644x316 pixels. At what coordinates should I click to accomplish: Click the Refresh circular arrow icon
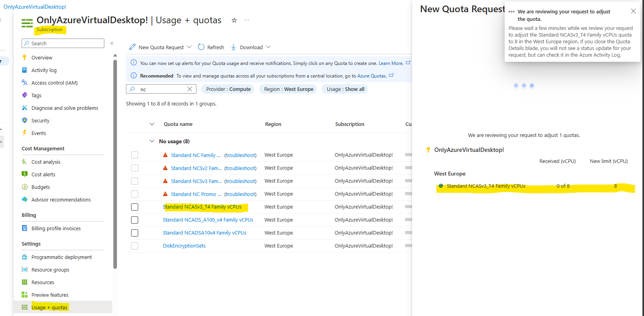201,47
